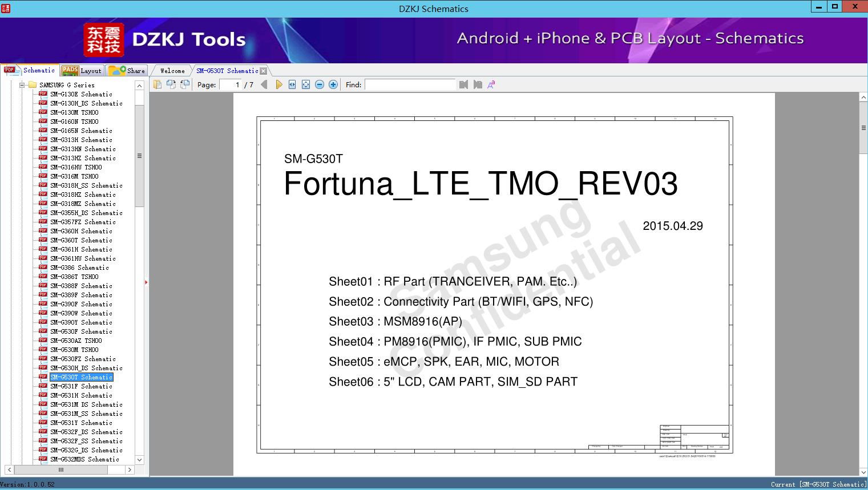This screenshot has width=868, height=490.
Task: Click PDF icon beside SM-G361H Schematic
Action: (43, 249)
